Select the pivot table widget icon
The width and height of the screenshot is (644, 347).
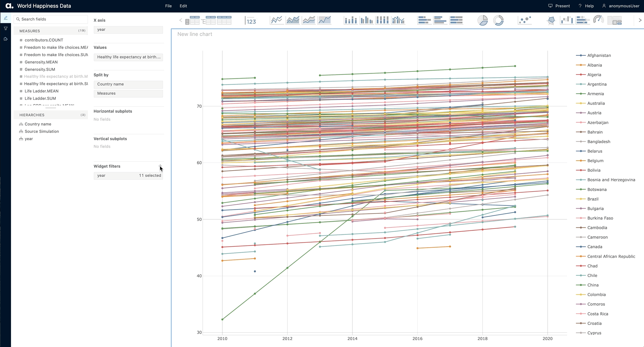pyautogui.click(x=192, y=21)
